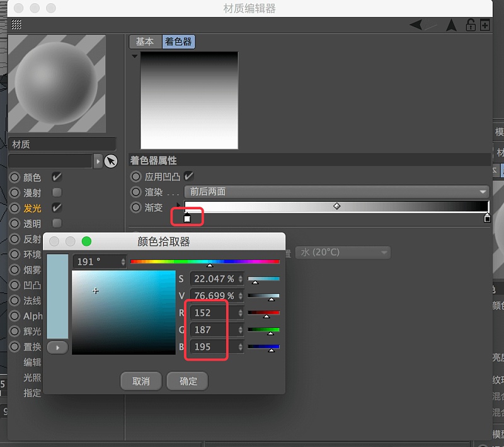The image size is (504, 447).
Task: Click the R field stepper arrows
Action: pos(241,313)
